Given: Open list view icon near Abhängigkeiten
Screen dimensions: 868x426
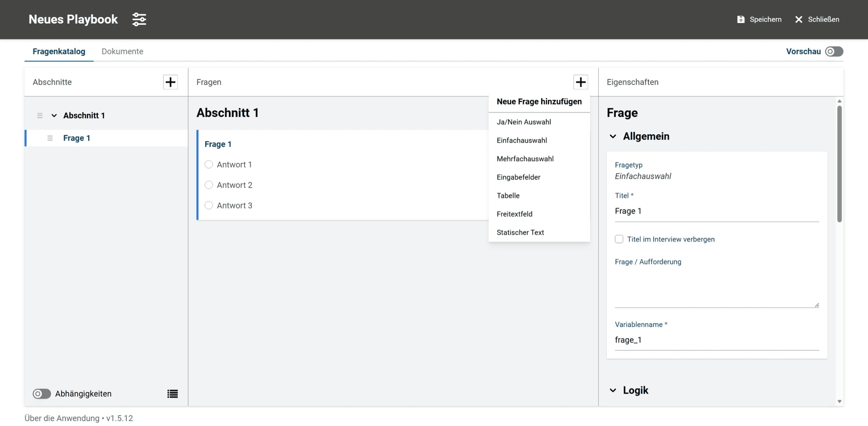Looking at the screenshot, I should [x=172, y=394].
